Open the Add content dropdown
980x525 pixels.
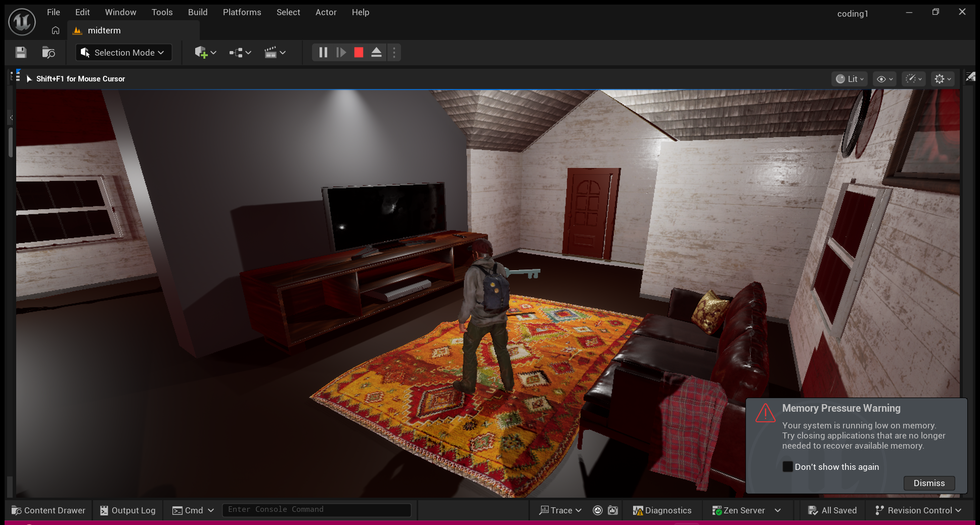(x=205, y=52)
